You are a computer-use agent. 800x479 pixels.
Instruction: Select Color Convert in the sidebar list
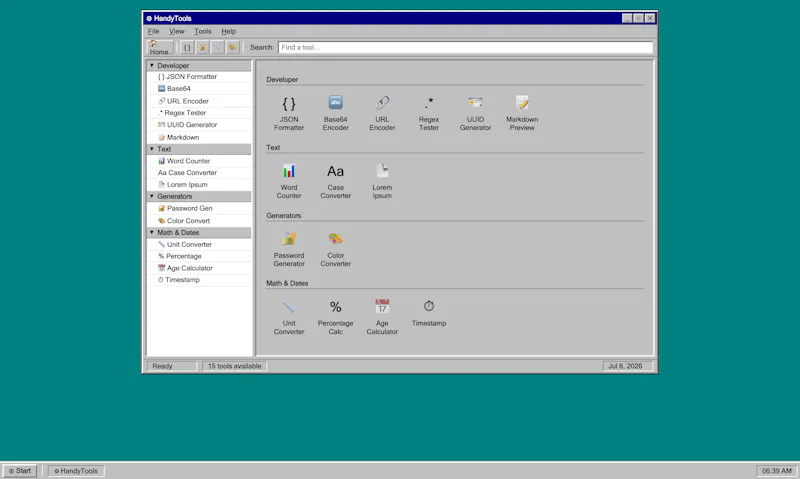(199, 221)
